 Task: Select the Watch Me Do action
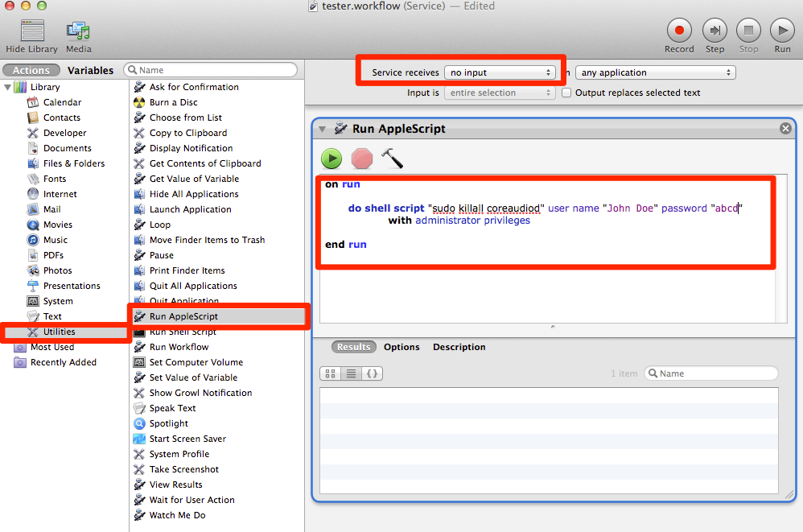click(x=177, y=515)
